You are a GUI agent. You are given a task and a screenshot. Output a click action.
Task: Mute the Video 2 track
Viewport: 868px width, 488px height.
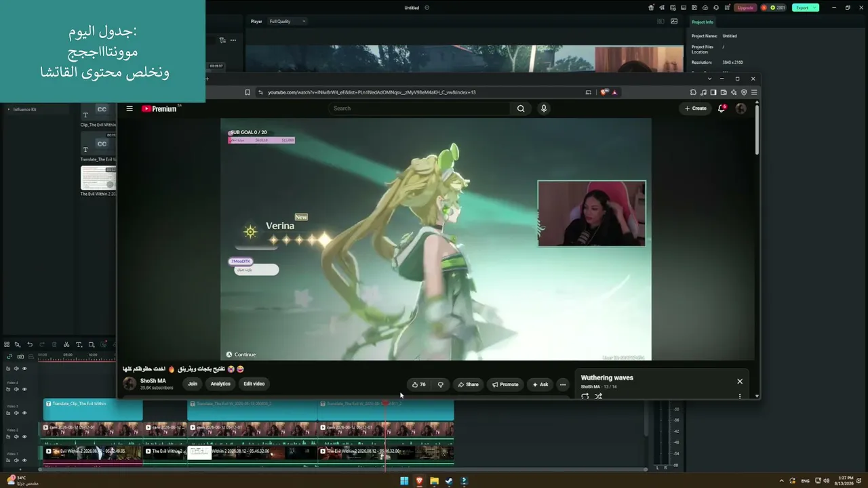click(16, 436)
